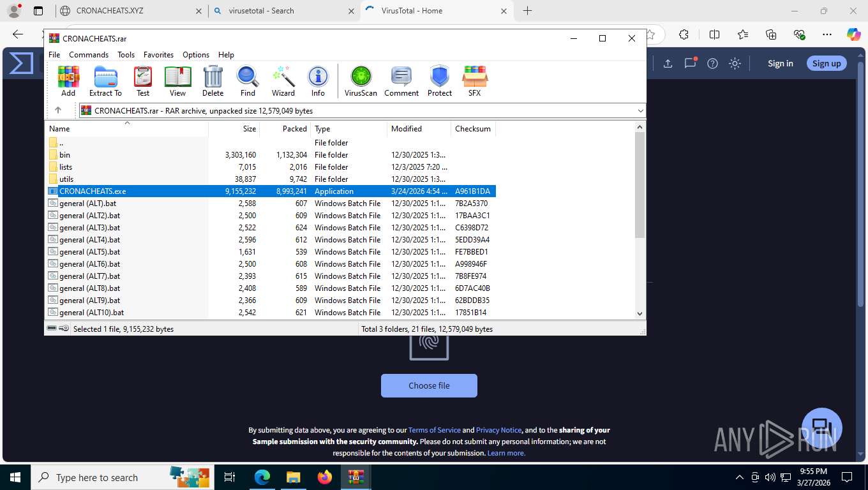Open Edge favorites star list icon
The width and height of the screenshot is (868, 490).
coord(743,34)
